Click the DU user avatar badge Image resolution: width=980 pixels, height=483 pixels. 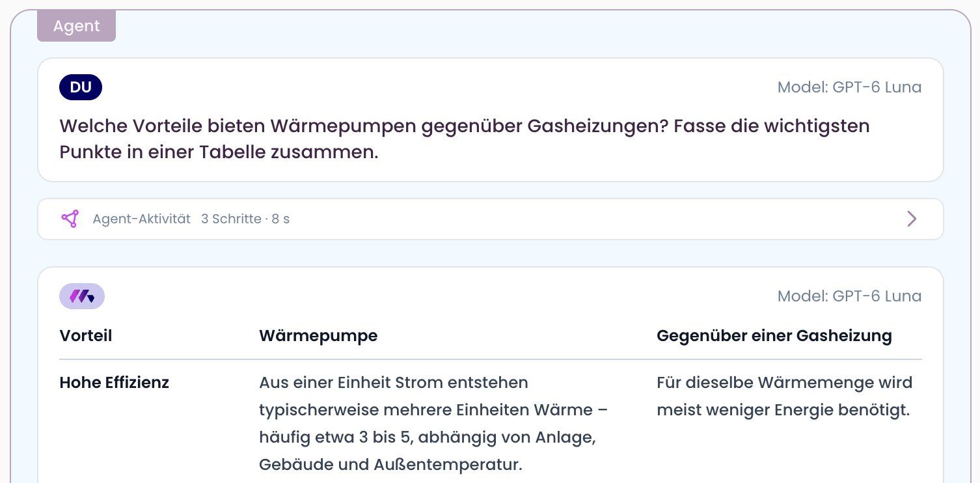pyautogui.click(x=81, y=87)
